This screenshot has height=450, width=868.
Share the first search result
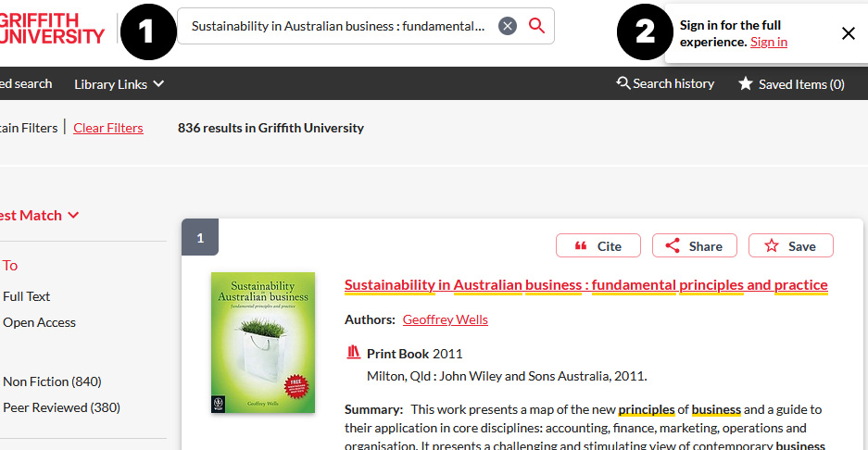pyautogui.click(x=694, y=245)
